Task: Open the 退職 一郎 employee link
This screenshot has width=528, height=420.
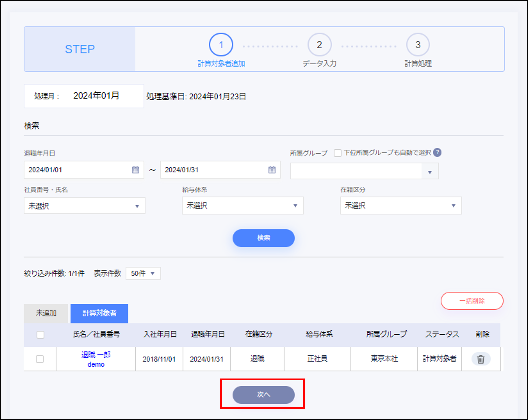Action: 96,354
